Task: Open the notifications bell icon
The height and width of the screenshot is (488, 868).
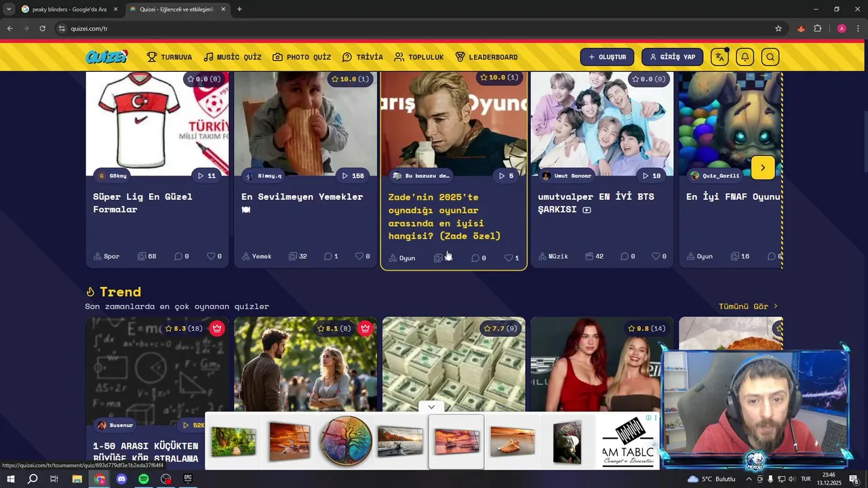Action: click(745, 57)
